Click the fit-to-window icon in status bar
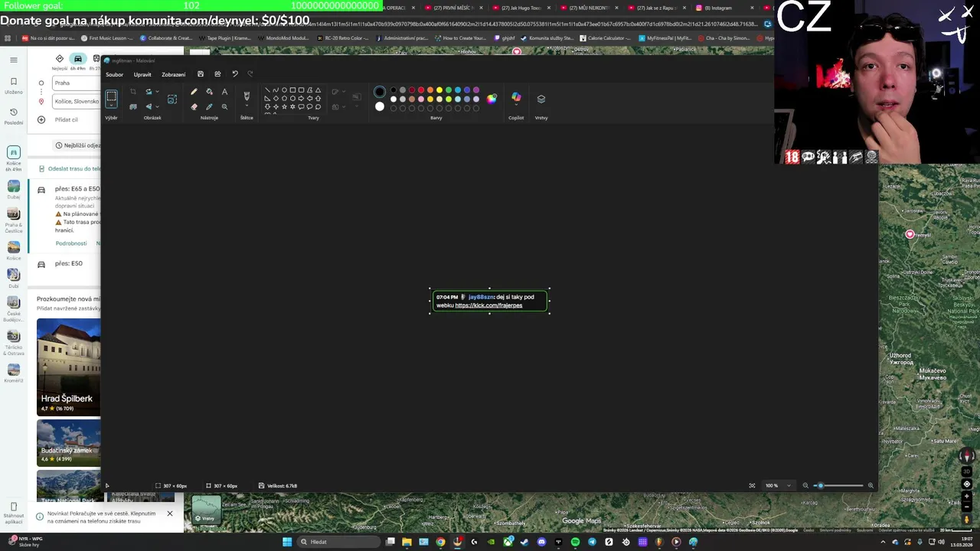Screen dimensions: 980x551 click(752, 485)
